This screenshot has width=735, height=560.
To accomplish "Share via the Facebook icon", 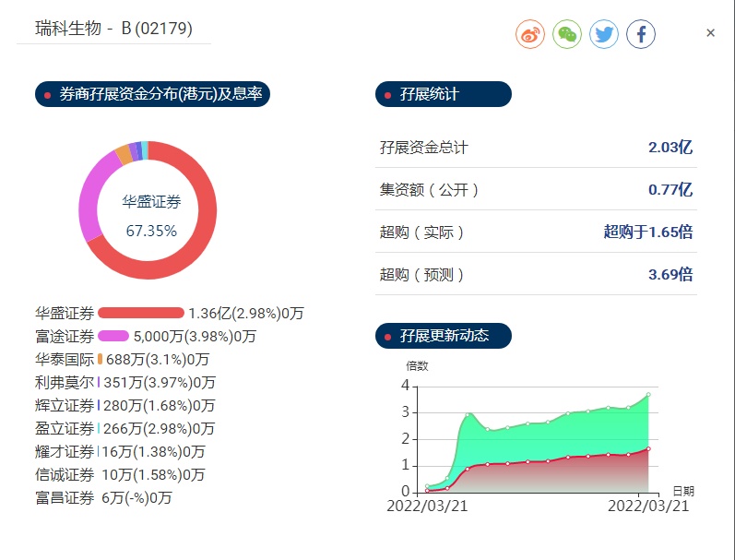I will pyautogui.click(x=641, y=34).
